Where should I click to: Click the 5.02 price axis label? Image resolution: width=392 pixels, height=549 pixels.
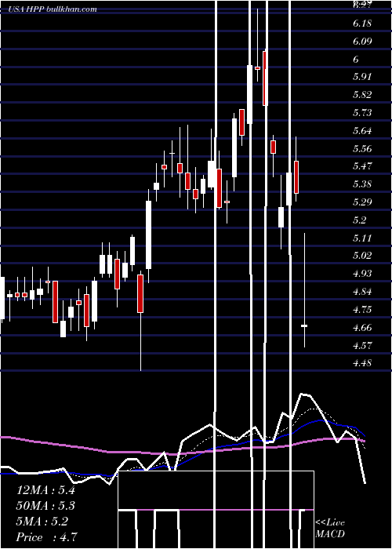(362, 255)
